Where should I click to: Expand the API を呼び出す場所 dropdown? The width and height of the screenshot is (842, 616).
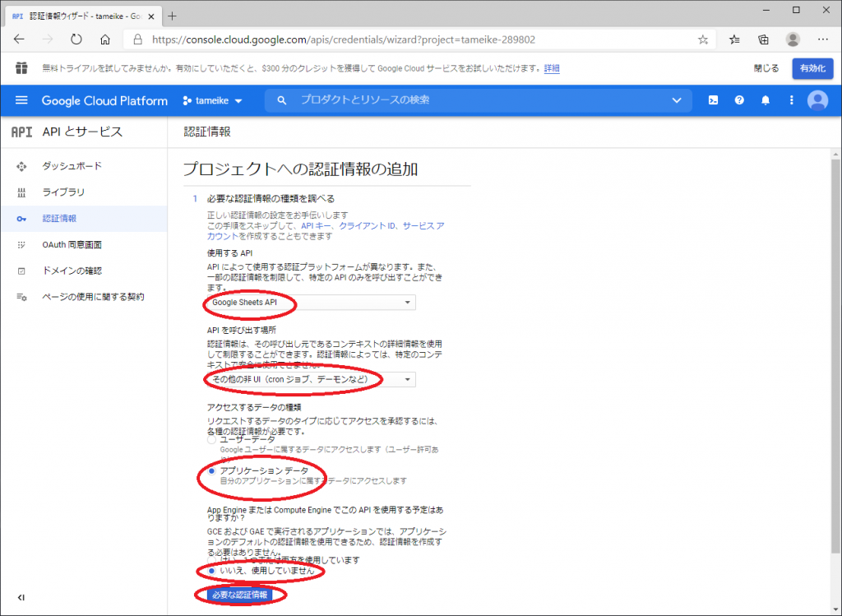click(x=310, y=379)
